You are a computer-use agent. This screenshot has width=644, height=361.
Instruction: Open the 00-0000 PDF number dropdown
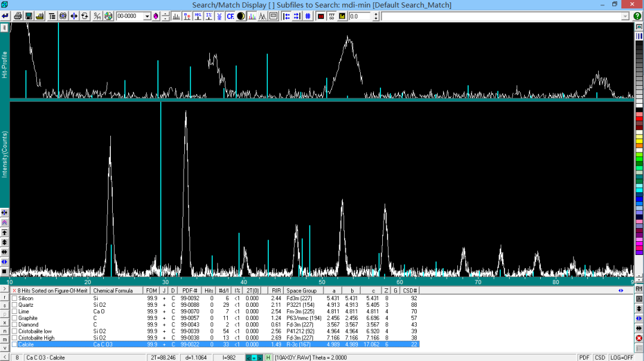(x=147, y=17)
